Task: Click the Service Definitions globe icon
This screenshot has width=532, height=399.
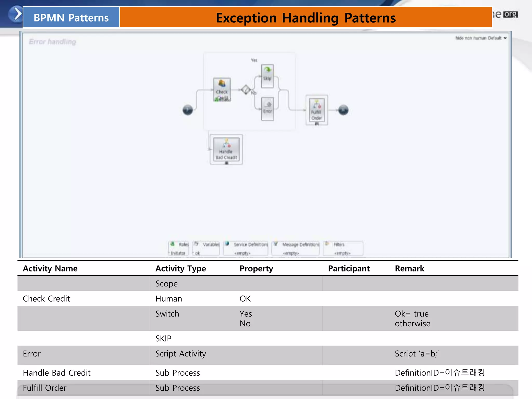Action: point(227,244)
